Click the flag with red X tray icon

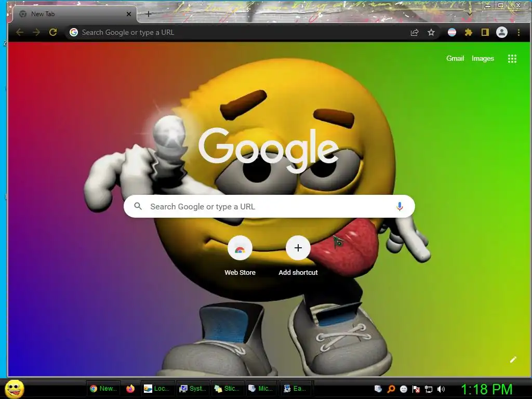(416, 389)
